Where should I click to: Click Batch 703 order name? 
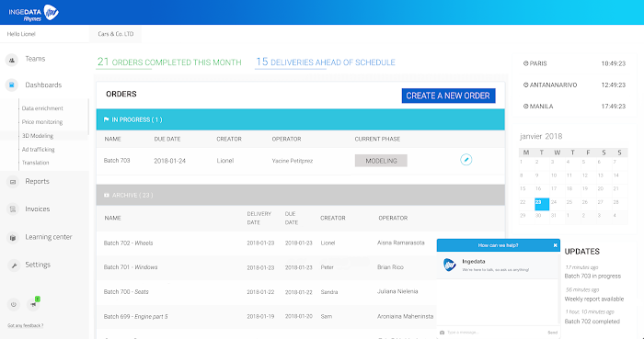point(117,160)
